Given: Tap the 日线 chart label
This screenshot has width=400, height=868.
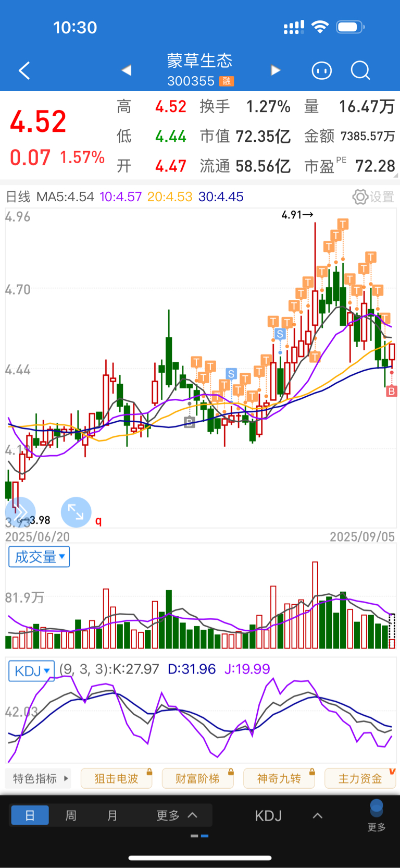Looking at the screenshot, I should click(18, 197).
